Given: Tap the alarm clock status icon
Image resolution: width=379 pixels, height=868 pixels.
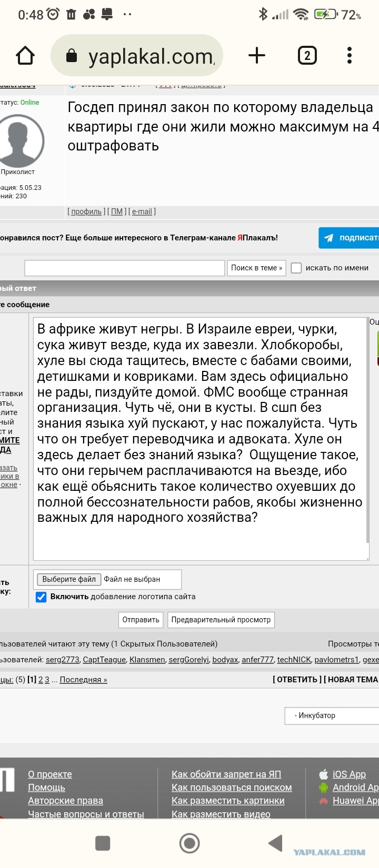Looking at the screenshot, I should coord(53,14).
